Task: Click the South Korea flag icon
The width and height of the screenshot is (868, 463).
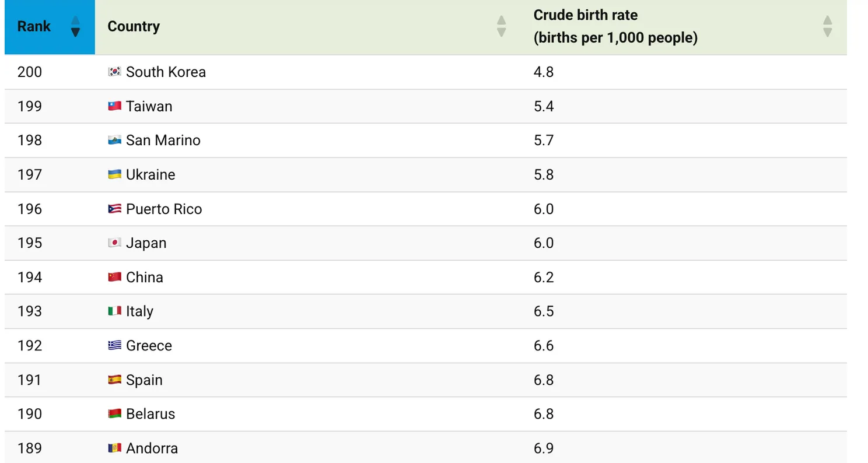Action: coord(115,72)
